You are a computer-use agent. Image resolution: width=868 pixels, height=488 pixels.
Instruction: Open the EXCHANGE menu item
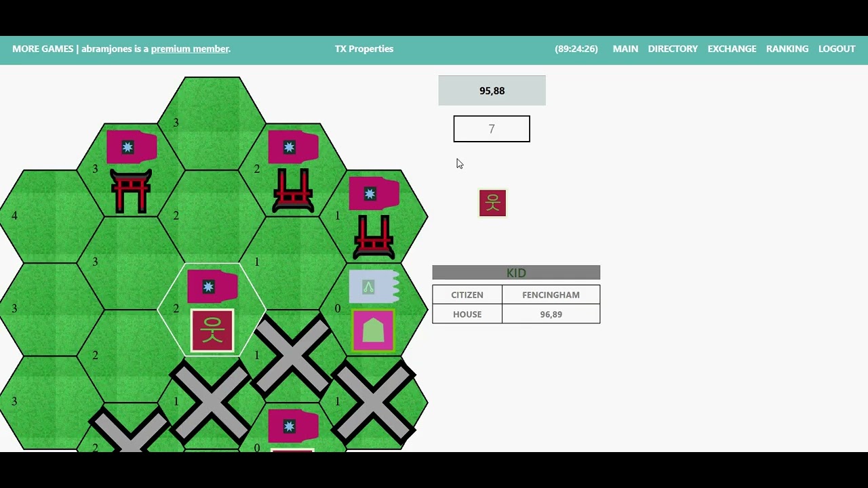click(x=732, y=49)
